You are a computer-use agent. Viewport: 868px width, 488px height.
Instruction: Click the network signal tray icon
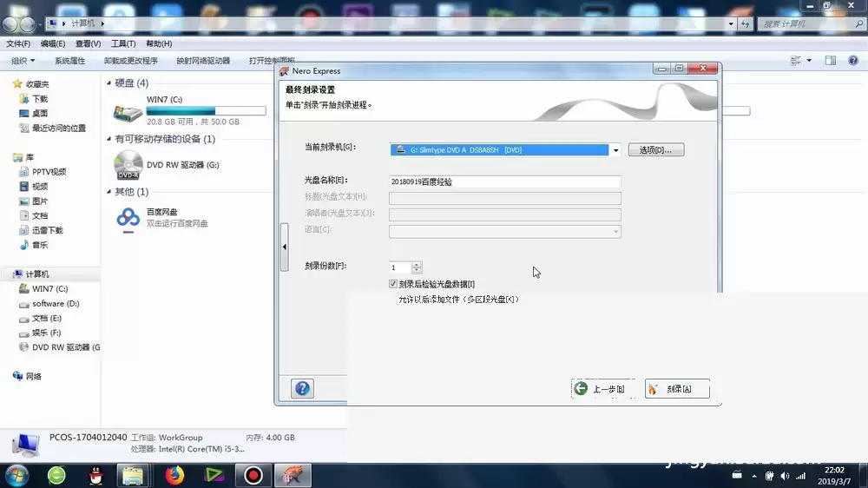(801, 476)
